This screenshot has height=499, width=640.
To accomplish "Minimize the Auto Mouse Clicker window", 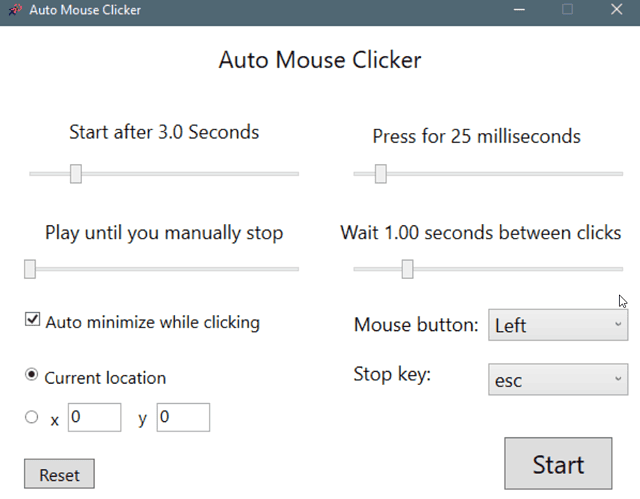I will pyautogui.click(x=519, y=9).
